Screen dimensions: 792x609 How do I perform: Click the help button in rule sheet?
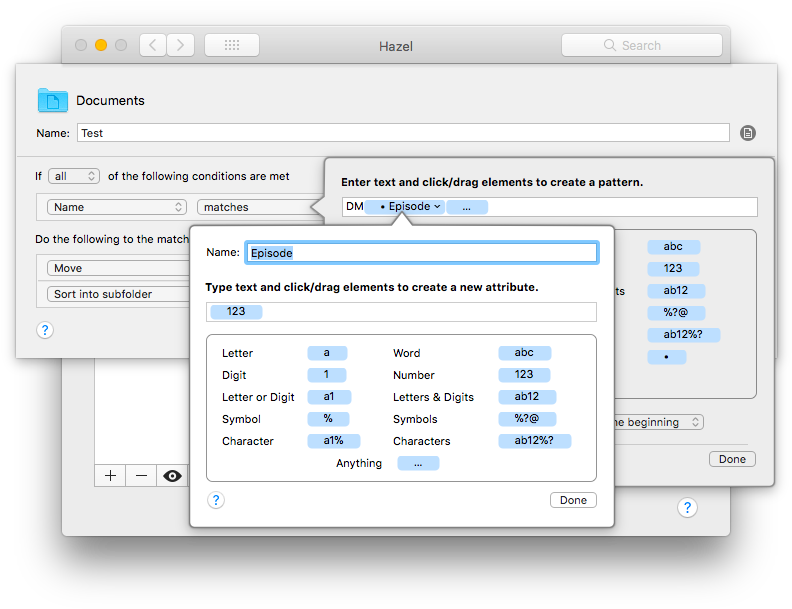click(45, 330)
